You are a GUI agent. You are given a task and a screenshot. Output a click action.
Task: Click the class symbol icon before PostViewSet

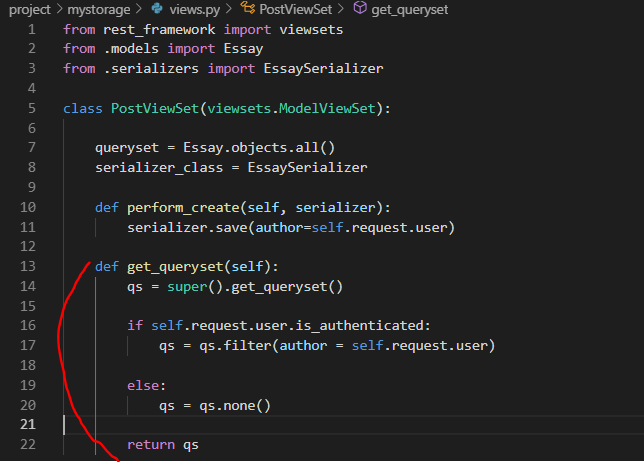point(247,8)
